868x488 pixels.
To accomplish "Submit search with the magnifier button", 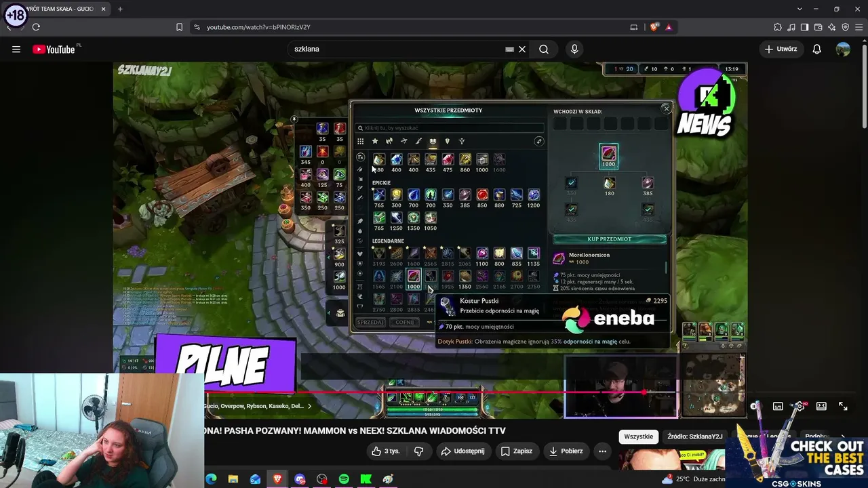I will (x=544, y=49).
